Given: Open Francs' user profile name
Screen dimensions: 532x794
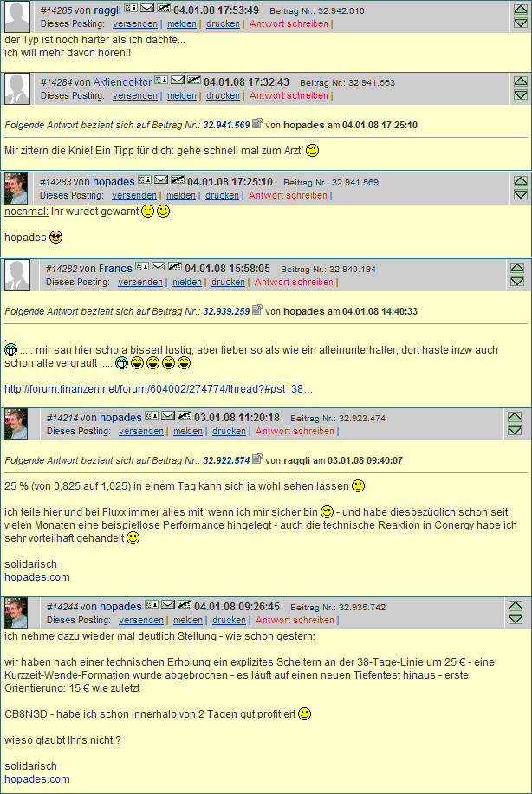Looking at the screenshot, I should (x=115, y=269).
